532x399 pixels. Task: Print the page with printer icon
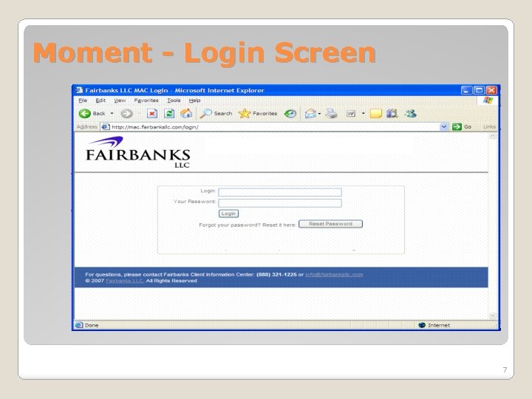coord(332,113)
